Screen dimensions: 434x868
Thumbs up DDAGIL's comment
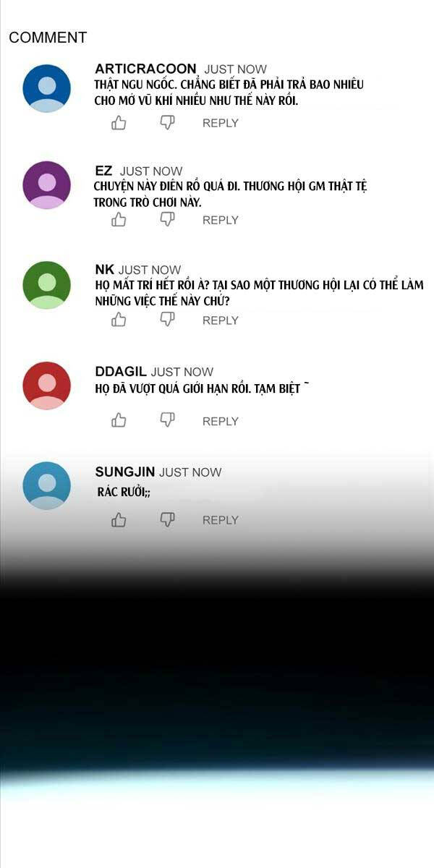[x=119, y=420]
